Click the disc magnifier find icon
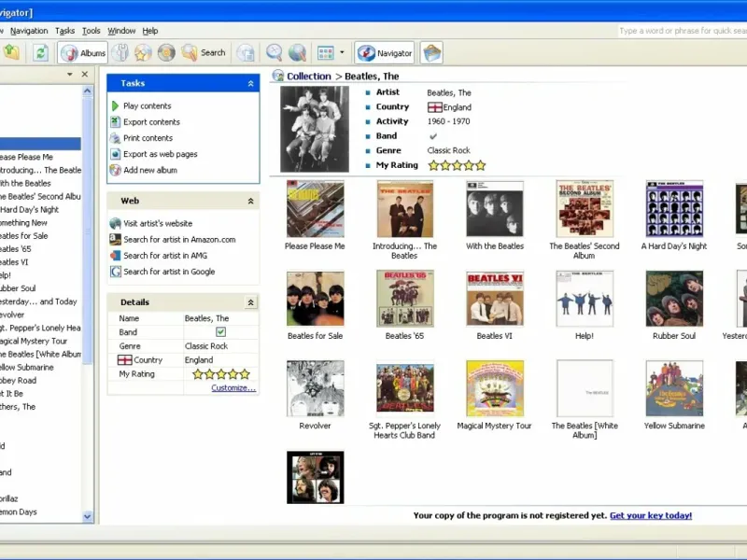Viewport: 747px width, 560px height. click(275, 52)
